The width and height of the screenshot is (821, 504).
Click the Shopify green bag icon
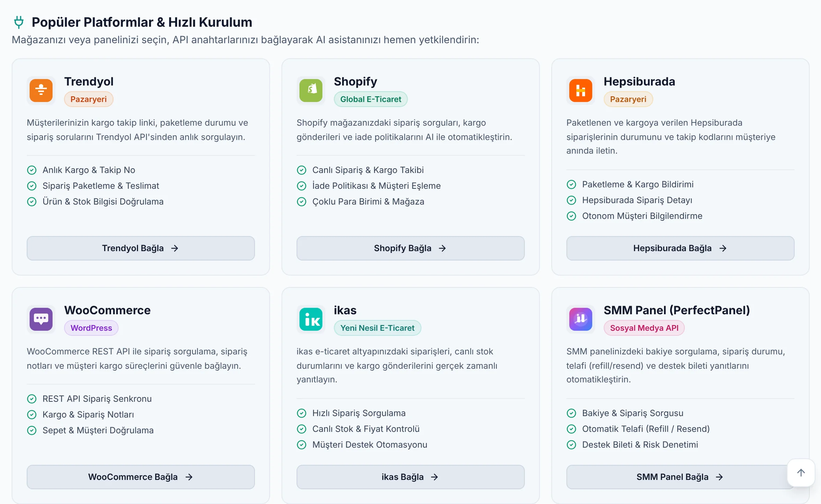coord(311,90)
